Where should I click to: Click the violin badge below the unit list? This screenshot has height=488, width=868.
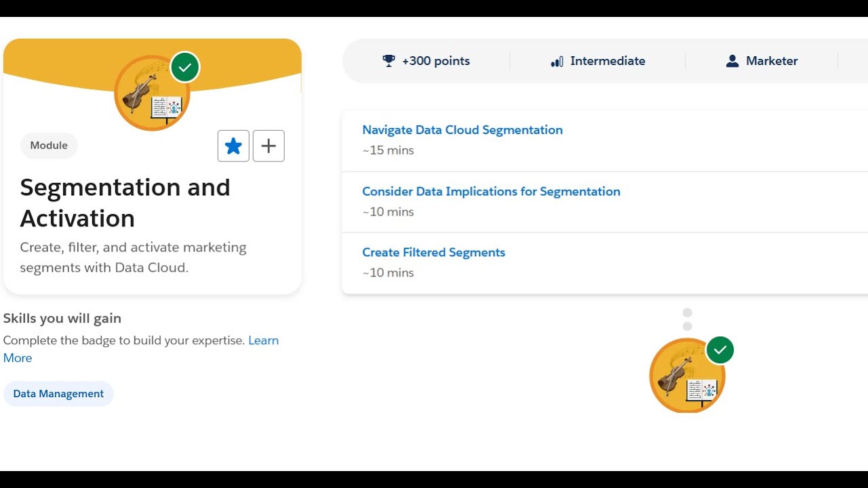687,375
